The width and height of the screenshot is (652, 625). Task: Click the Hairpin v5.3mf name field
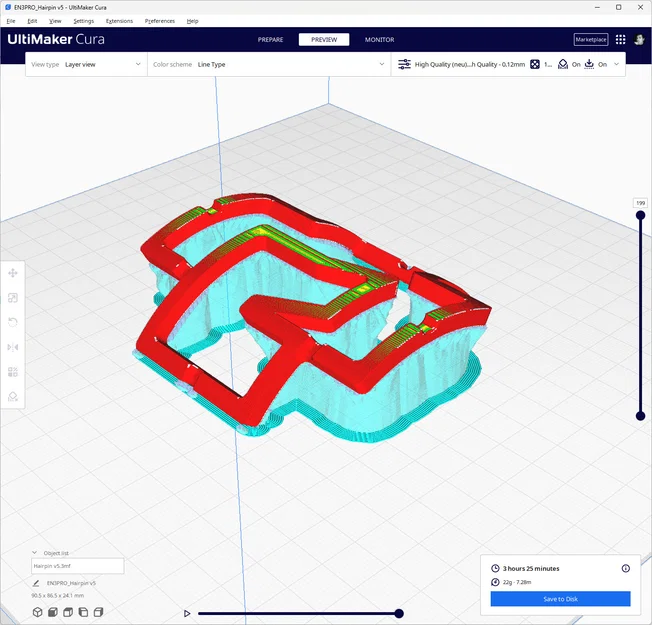[78, 566]
